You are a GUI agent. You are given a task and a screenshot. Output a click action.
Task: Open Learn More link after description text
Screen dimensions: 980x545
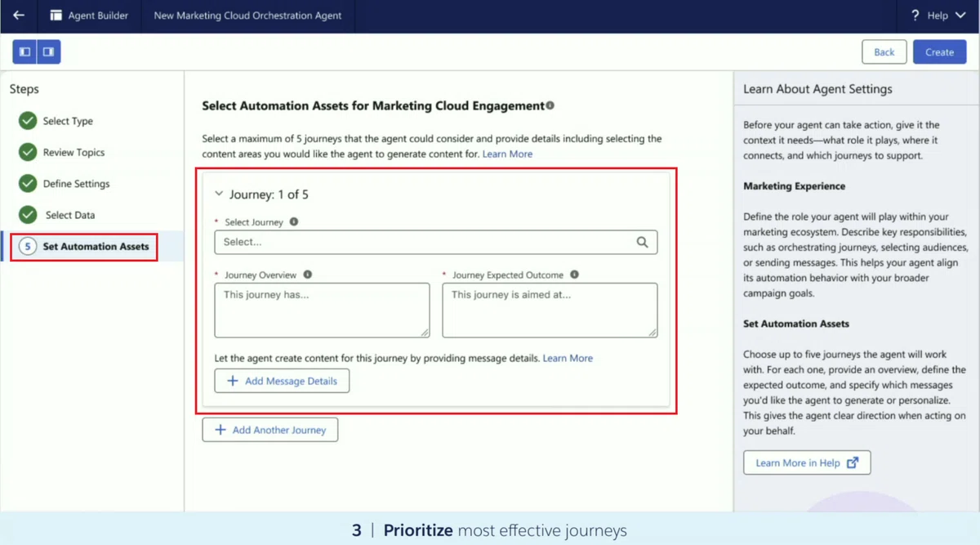point(507,154)
